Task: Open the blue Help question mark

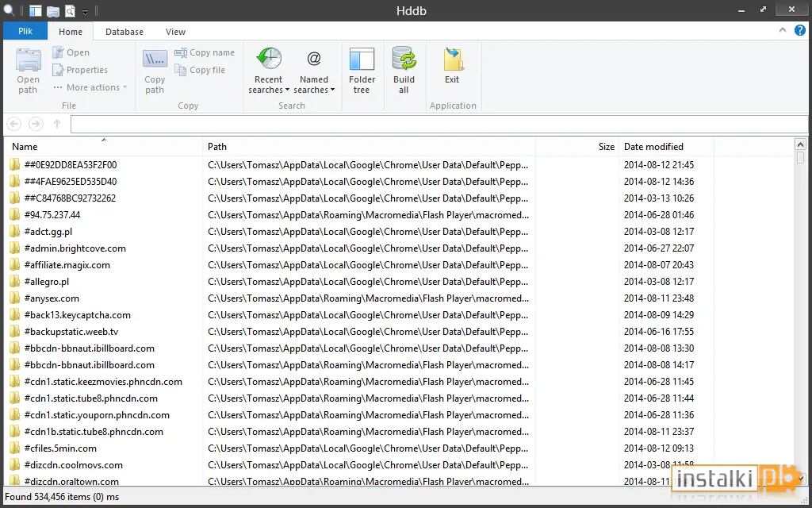Action: pyautogui.click(x=800, y=31)
